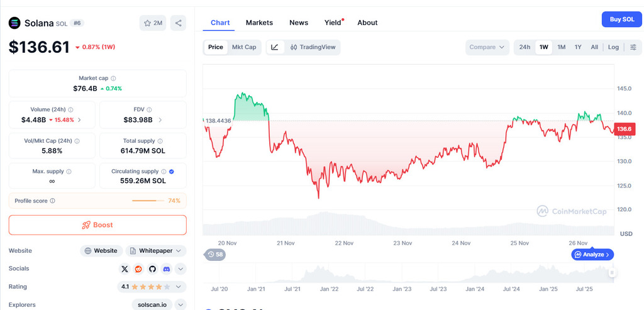
Task: Toggle Log scale on chart
Action: pos(613,47)
